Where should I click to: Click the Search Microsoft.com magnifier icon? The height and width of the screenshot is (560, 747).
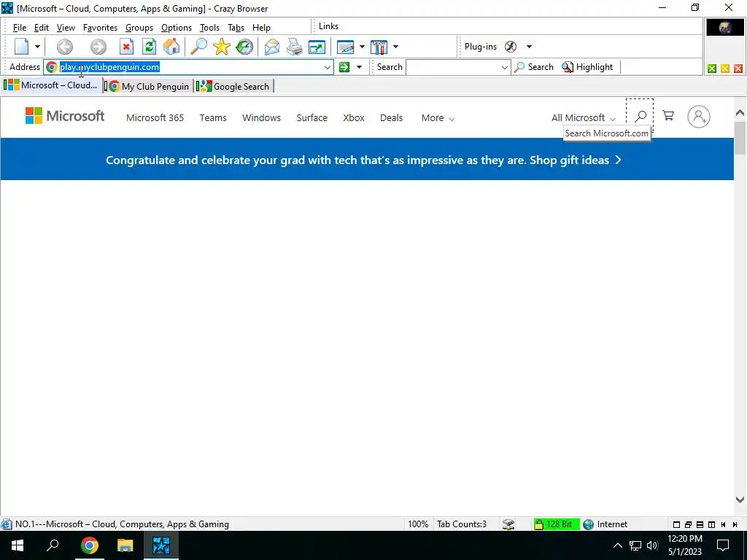(640, 116)
